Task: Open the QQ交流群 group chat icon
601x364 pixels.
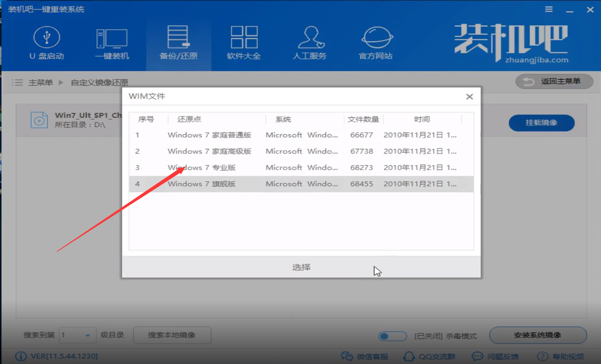Action: [409, 356]
